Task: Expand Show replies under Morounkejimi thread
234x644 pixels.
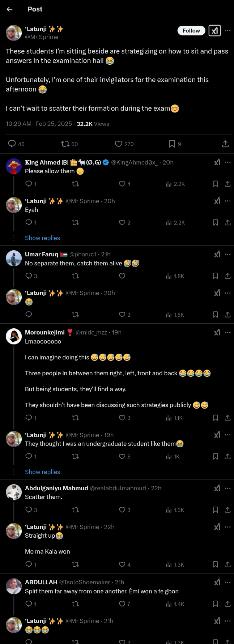Action: pos(42,472)
